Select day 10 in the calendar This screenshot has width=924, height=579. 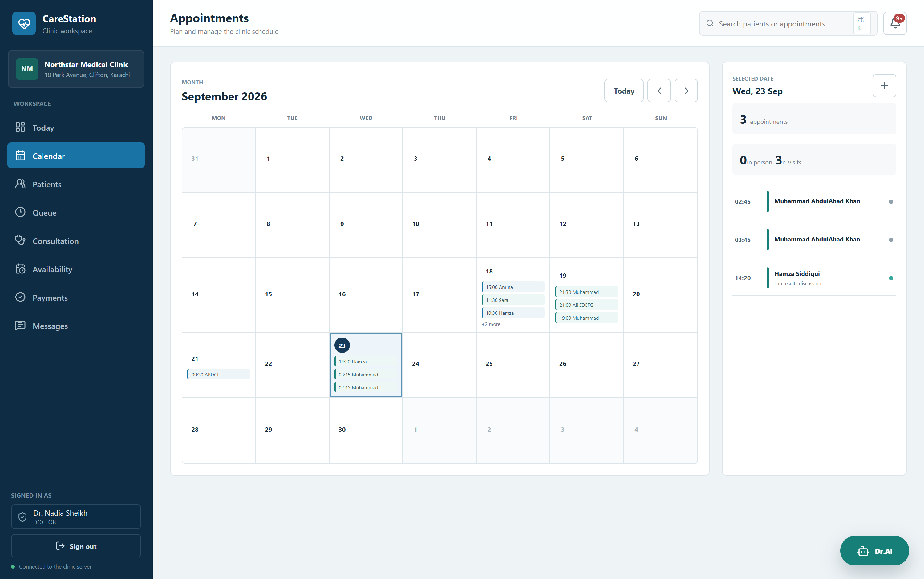coord(439,225)
